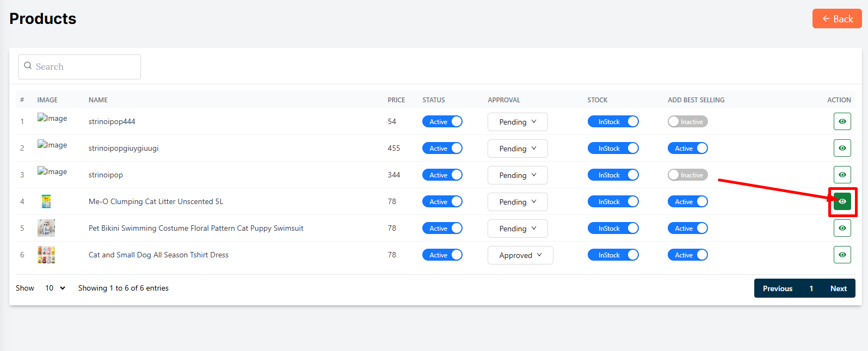The height and width of the screenshot is (351, 868).
Task: View Cat and Small Dog Tshirt Dress
Action: [842, 255]
